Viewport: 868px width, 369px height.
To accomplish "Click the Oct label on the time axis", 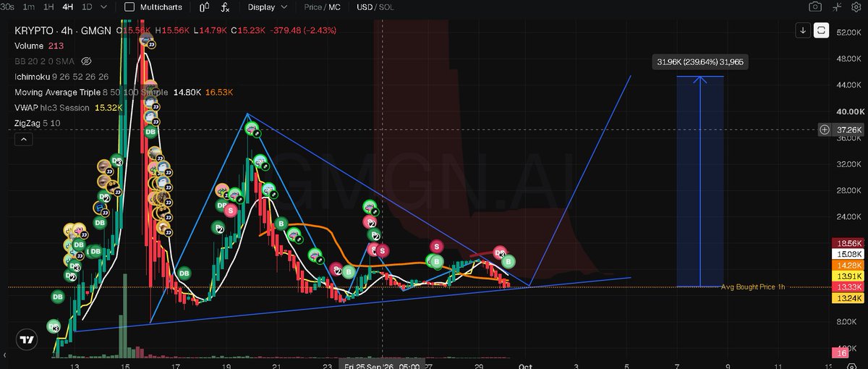I will 525,366.
